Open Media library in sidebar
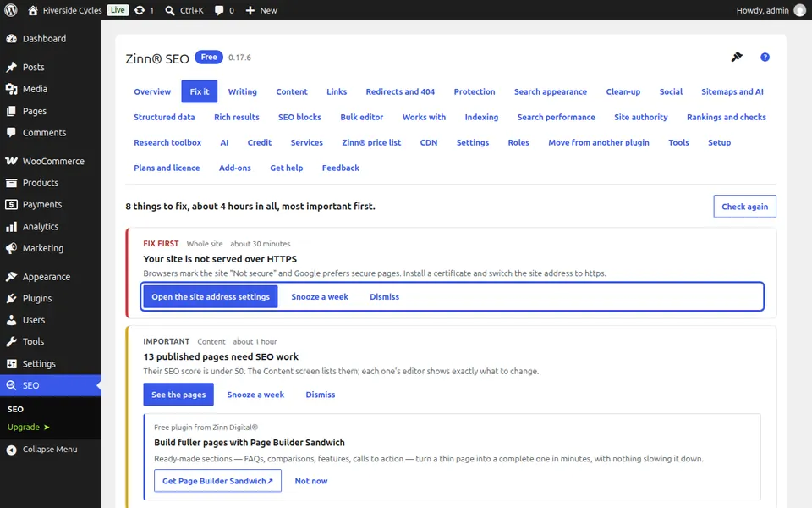The image size is (812, 508). click(51, 89)
